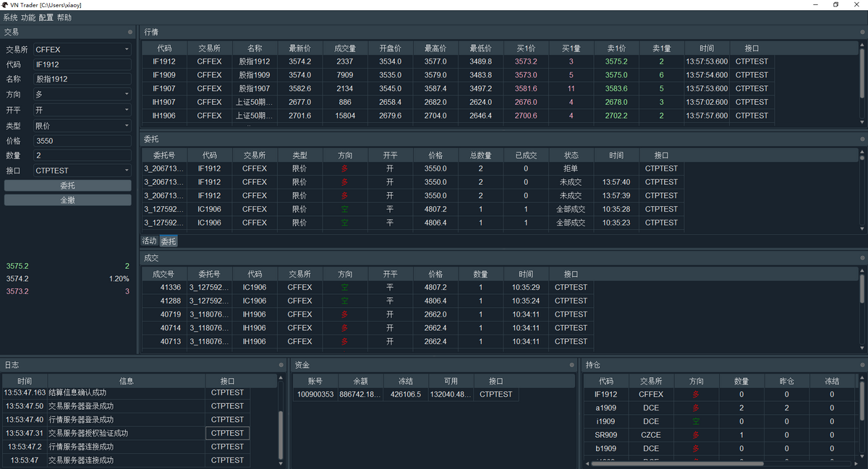The width and height of the screenshot is (868, 469).
Task: Float the 持仓 panel via its dot icon
Action: point(862,365)
